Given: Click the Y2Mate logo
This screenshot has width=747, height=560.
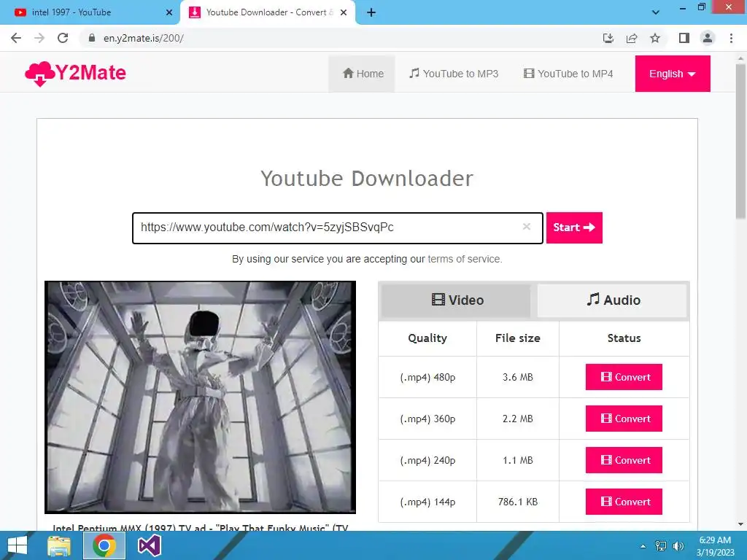Looking at the screenshot, I should pyautogui.click(x=75, y=74).
